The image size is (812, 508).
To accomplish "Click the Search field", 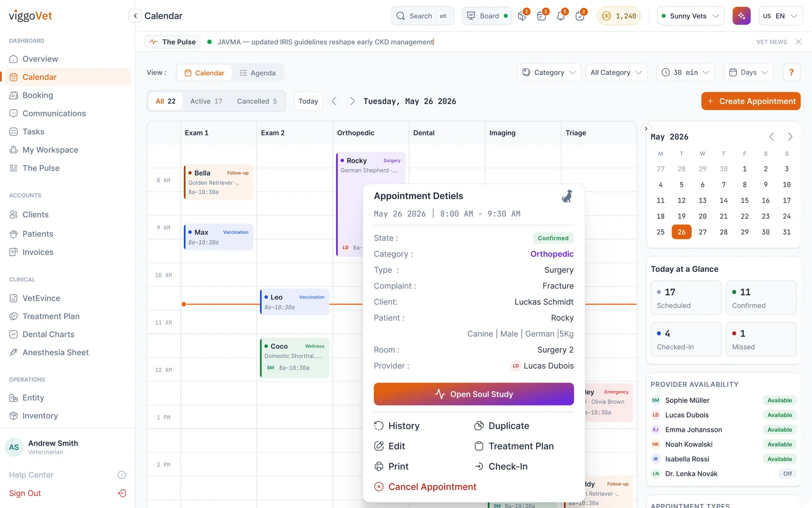I will pos(422,16).
